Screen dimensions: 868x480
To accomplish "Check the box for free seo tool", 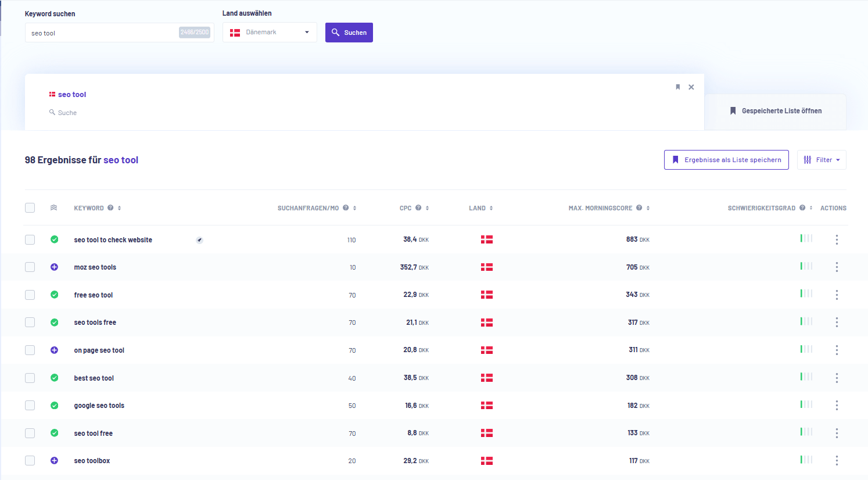I will 30,295.
